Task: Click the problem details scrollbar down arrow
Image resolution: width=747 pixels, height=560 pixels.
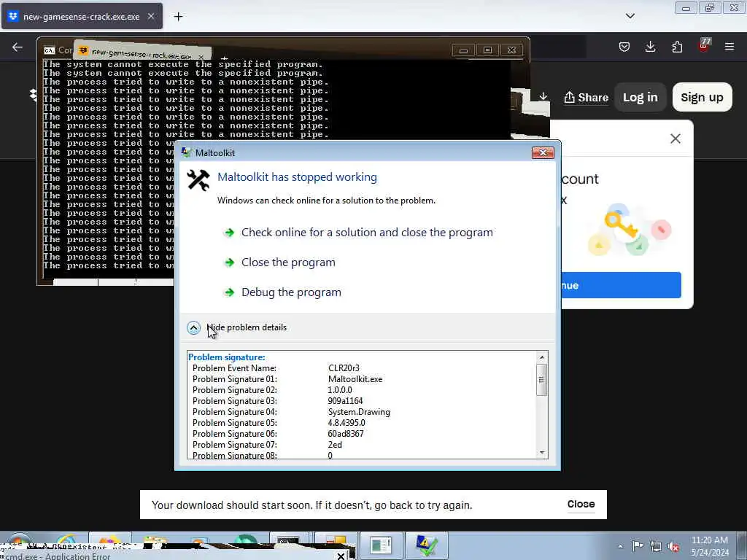Action: tap(542, 452)
